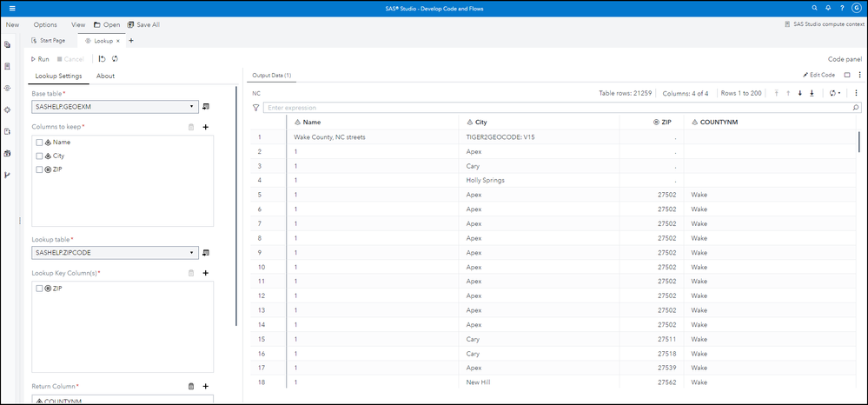Click the filter funnel icon

255,108
